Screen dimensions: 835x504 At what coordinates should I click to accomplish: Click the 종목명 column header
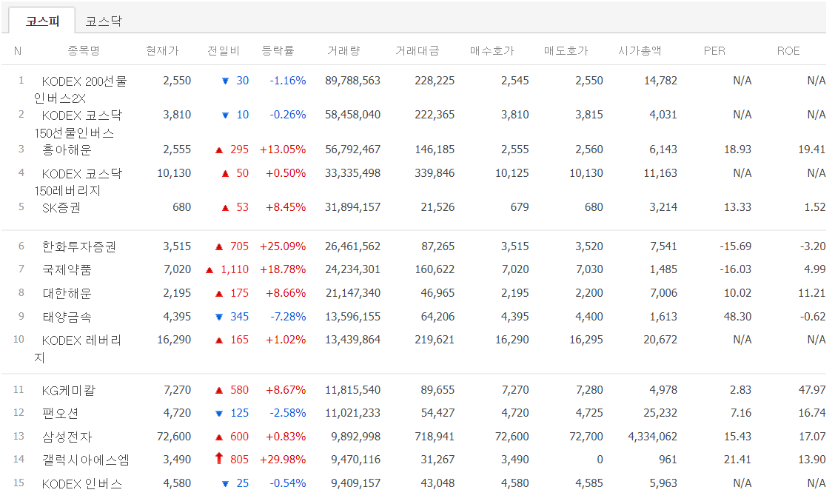(84, 50)
